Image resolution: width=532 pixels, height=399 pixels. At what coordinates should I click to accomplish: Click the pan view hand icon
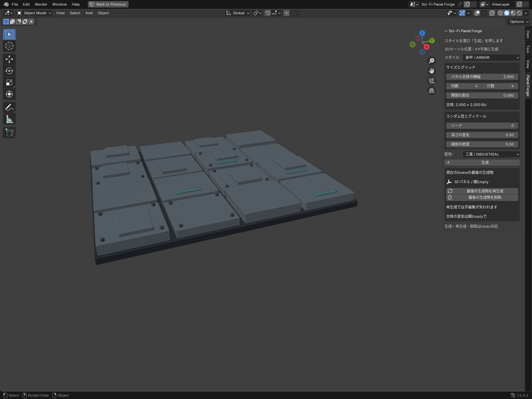[432, 71]
